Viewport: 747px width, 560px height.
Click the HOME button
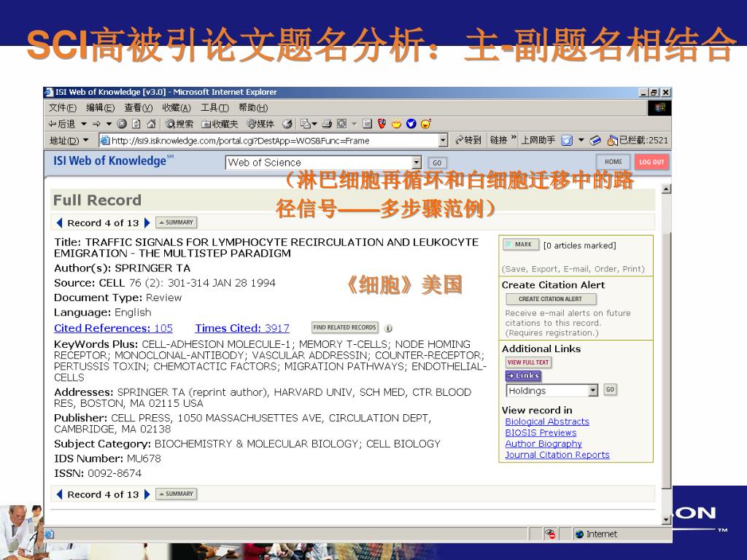[x=613, y=162]
